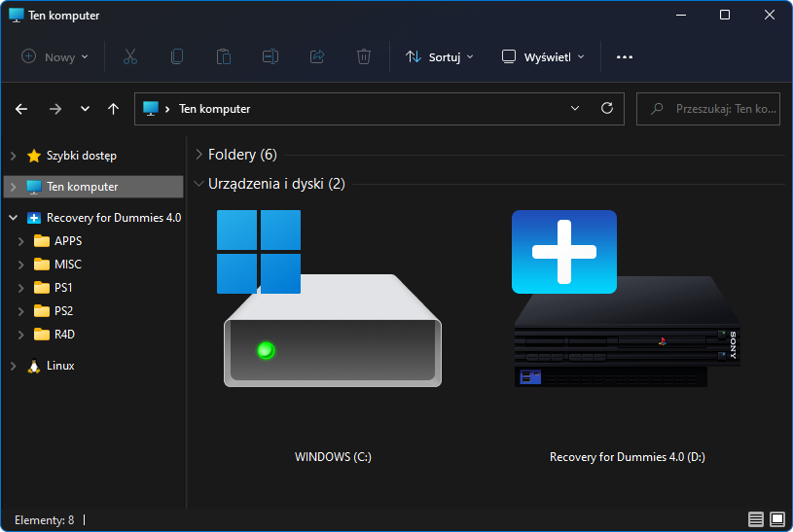Select the Recovery for Dummies 4.0 (D:) drive icon
Screen dimensions: 793x532
[626, 299]
